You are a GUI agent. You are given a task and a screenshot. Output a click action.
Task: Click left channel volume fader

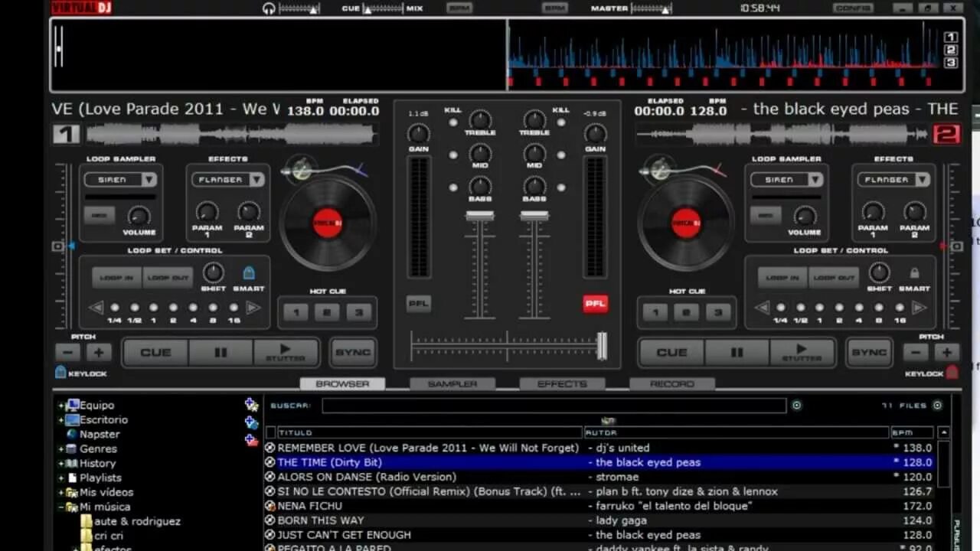(x=480, y=217)
